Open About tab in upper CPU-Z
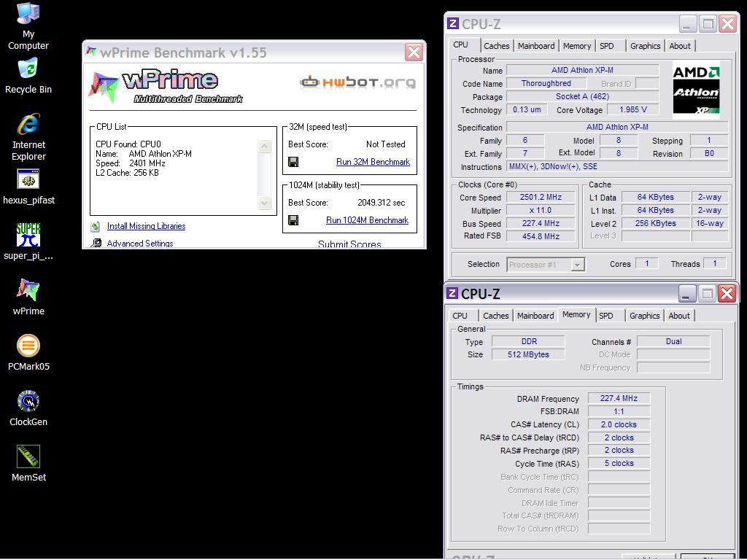 [680, 46]
